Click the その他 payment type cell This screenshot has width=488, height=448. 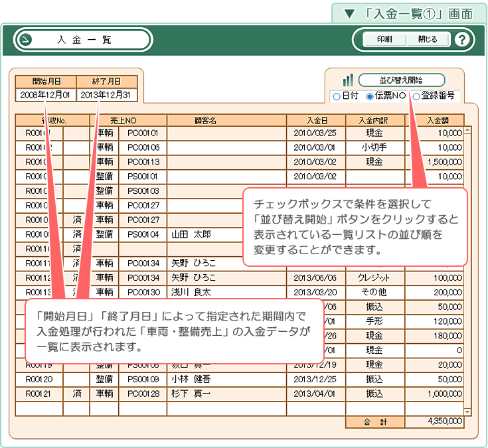click(375, 292)
